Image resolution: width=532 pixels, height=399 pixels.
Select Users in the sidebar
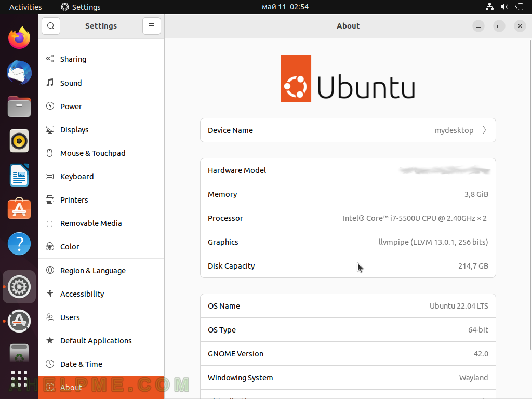tap(101, 317)
